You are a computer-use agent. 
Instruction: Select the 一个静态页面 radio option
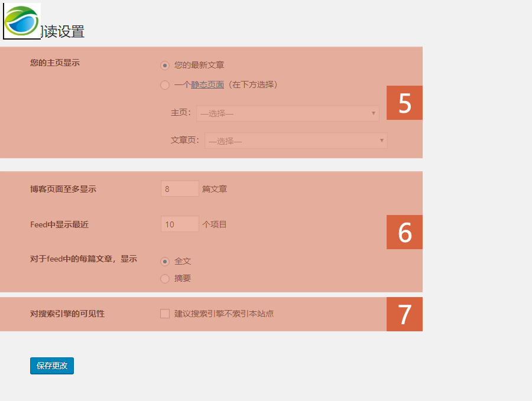tap(165, 85)
